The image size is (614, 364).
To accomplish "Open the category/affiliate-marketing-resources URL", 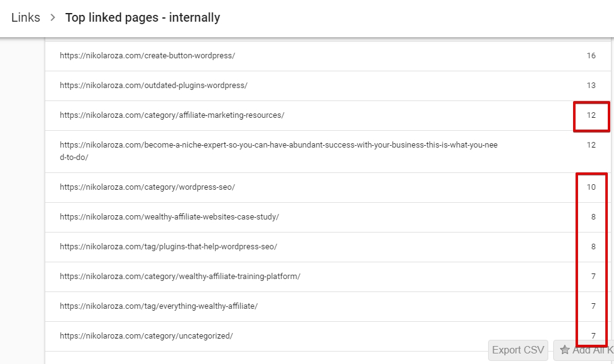I will pos(172,115).
